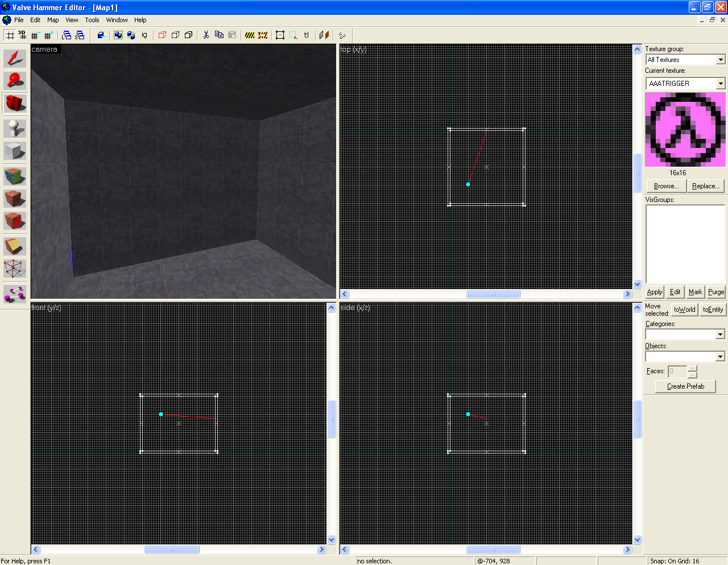Screen dimensions: 728x565
Task: Click the VisGroups Apply button
Action: point(655,292)
